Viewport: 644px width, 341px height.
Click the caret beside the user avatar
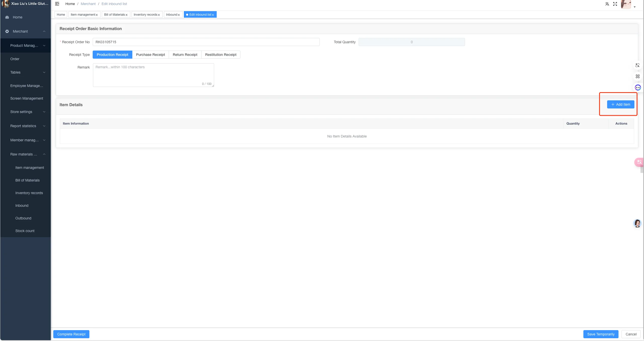pos(635,7)
